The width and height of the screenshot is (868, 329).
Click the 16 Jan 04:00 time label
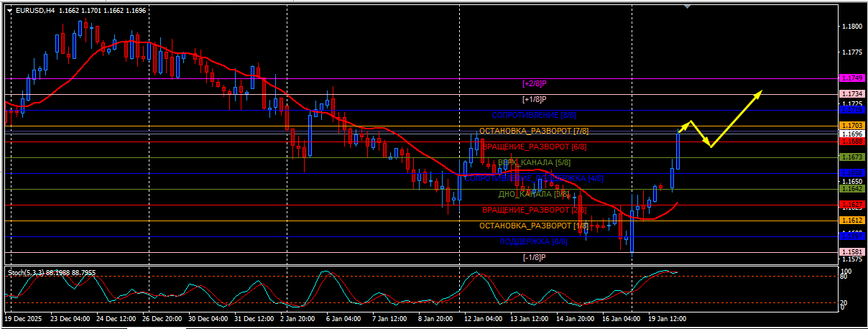click(x=622, y=318)
